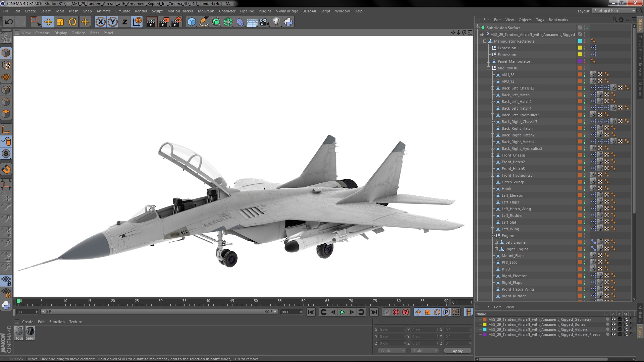Open the Texture menu in Material Manager
The height and width of the screenshot is (362, 644).
click(75, 322)
